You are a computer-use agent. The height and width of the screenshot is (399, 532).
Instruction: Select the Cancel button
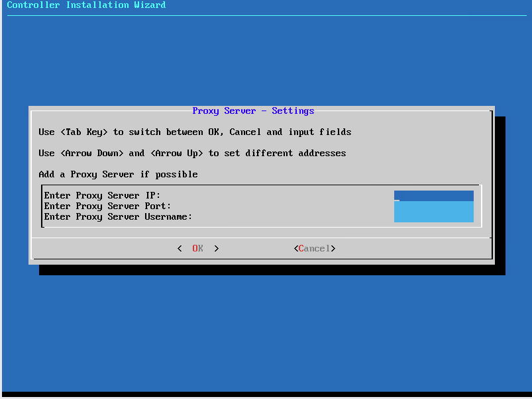pyautogui.click(x=315, y=249)
